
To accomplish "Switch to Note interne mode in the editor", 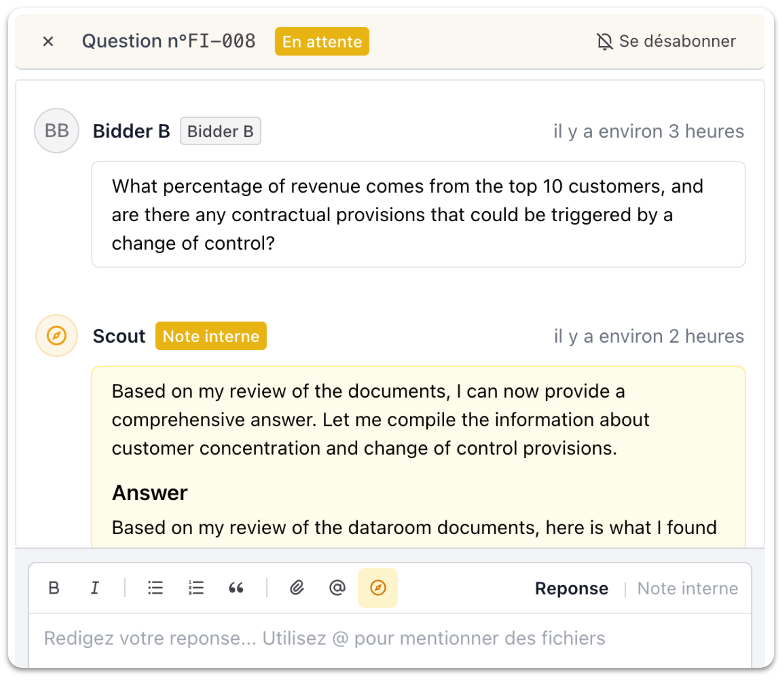I will pos(688,588).
